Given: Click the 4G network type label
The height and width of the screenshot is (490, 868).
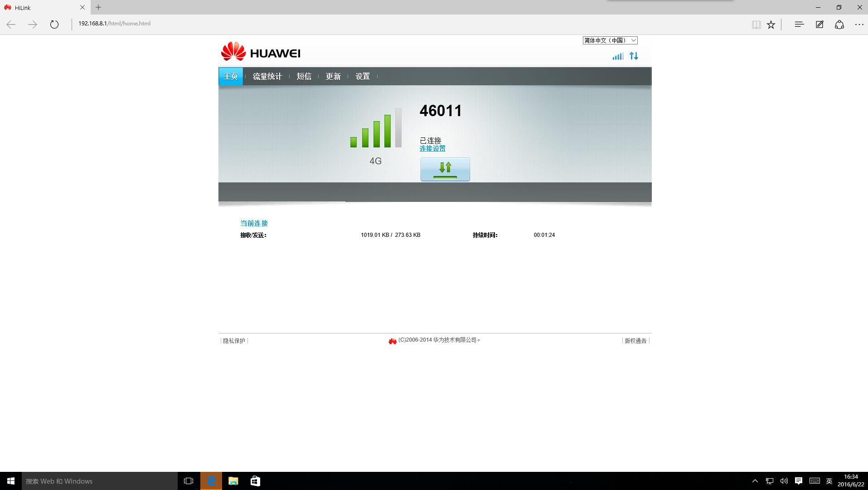Looking at the screenshot, I should pos(375,161).
